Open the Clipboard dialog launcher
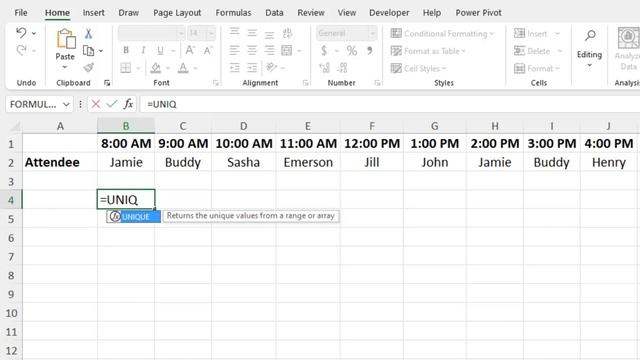This screenshot has height=360, width=640. point(107,83)
